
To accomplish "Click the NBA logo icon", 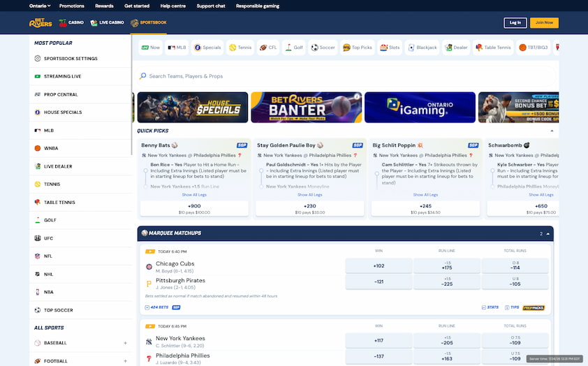I will pos(38,292).
